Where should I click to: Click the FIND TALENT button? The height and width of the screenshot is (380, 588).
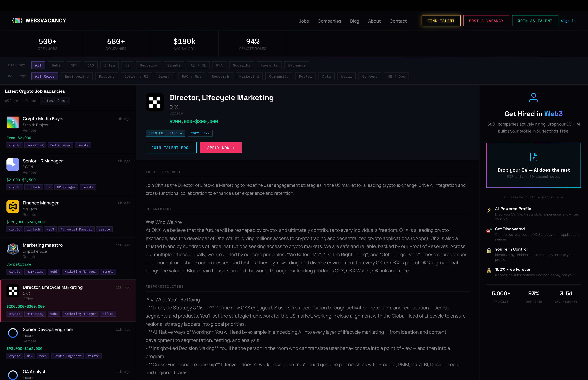pos(441,21)
